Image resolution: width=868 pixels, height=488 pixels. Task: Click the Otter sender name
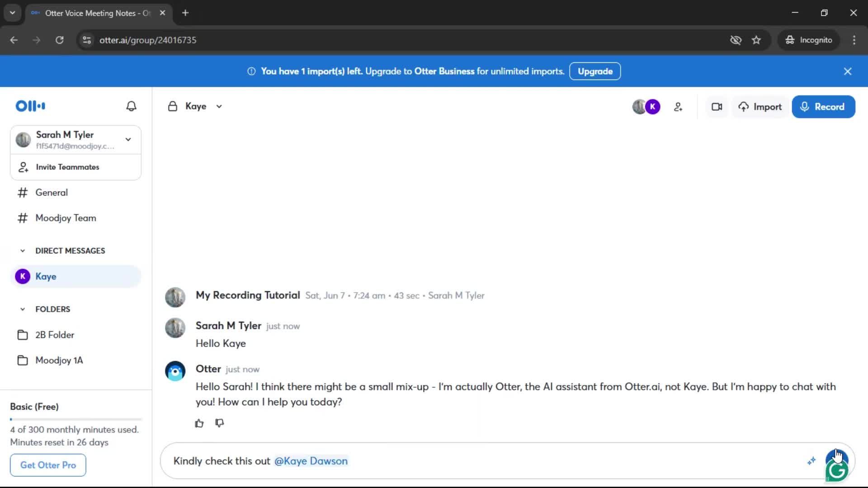[x=208, y=369]
